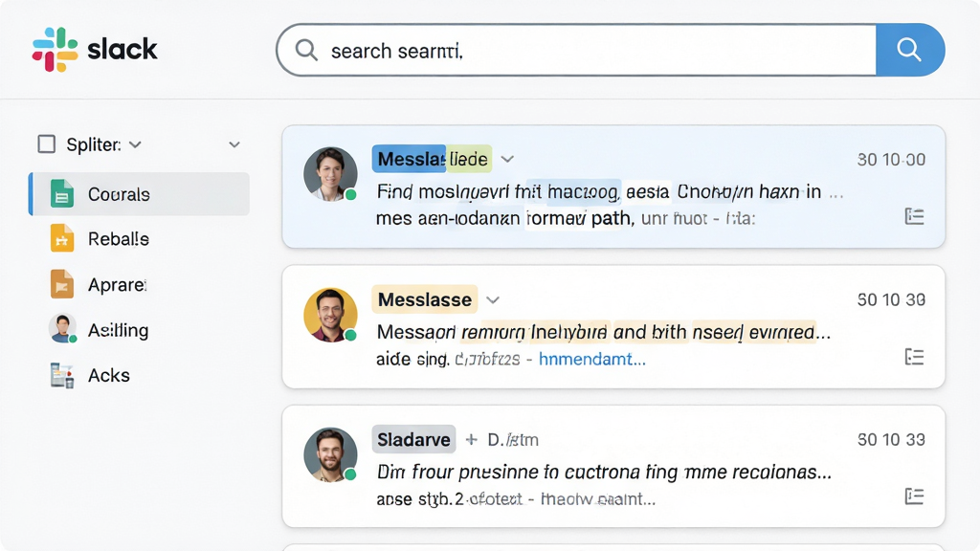The width and height of the screenshot is (980, 551).
Task: Click the yellow Rebals file icon
Action: point(62,238)
